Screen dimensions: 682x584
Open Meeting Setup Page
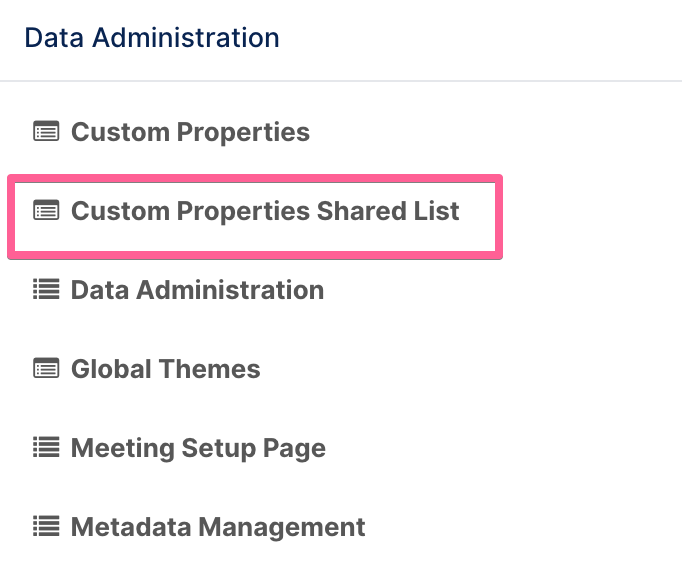[198, 448]
